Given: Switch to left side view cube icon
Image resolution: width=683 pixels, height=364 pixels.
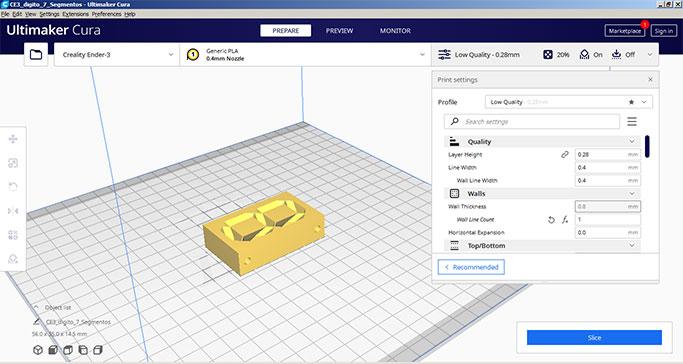Looking at the screenshot, I should point(83,350).
